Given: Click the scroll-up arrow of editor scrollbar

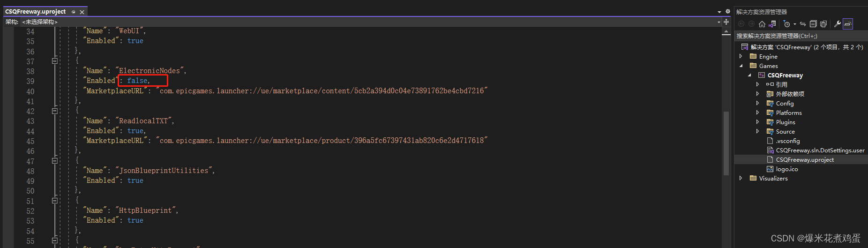Looking at the screenshot, I should point(726,31).
